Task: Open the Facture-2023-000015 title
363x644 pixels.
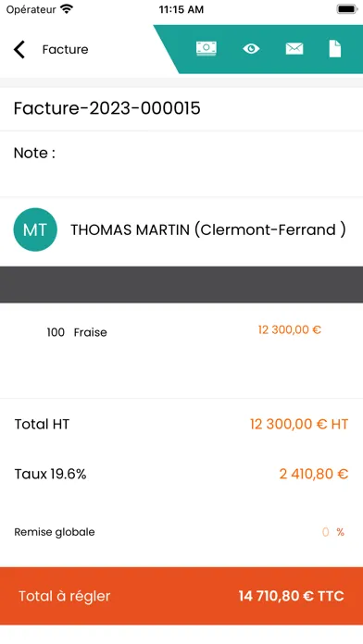Action: [106, 108]
